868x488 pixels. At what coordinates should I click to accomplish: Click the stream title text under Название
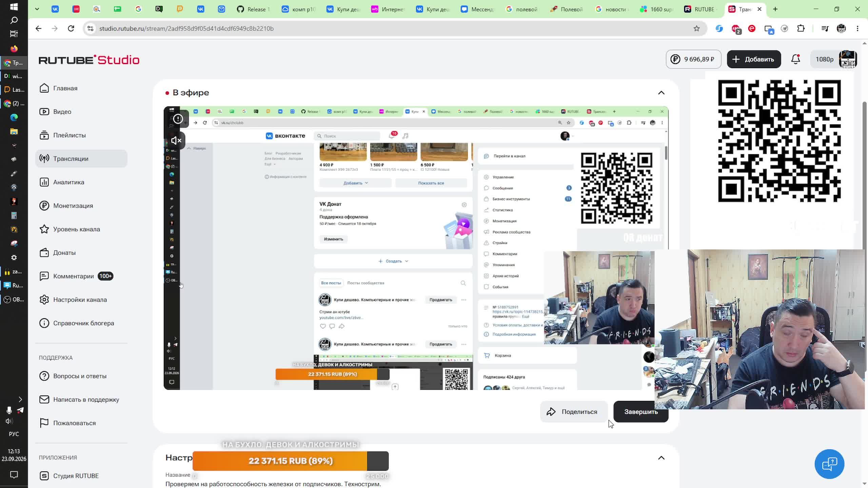pos(273,484)
